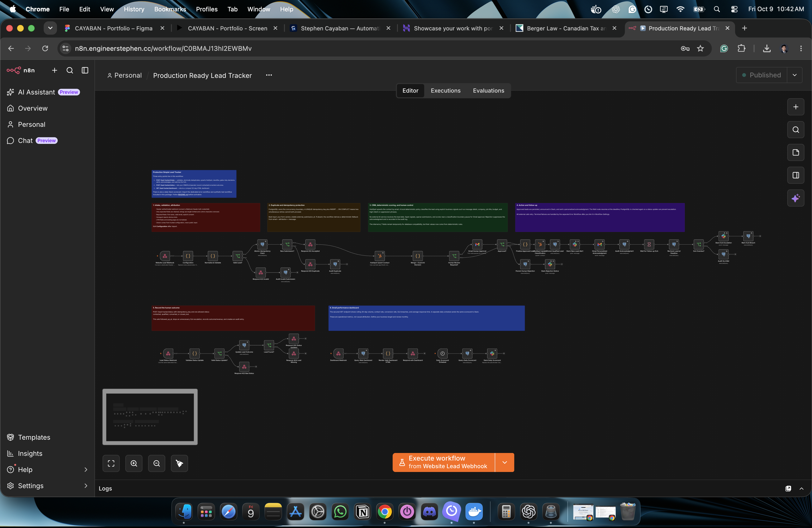Open Templates in the sidebar

(47, 437)
